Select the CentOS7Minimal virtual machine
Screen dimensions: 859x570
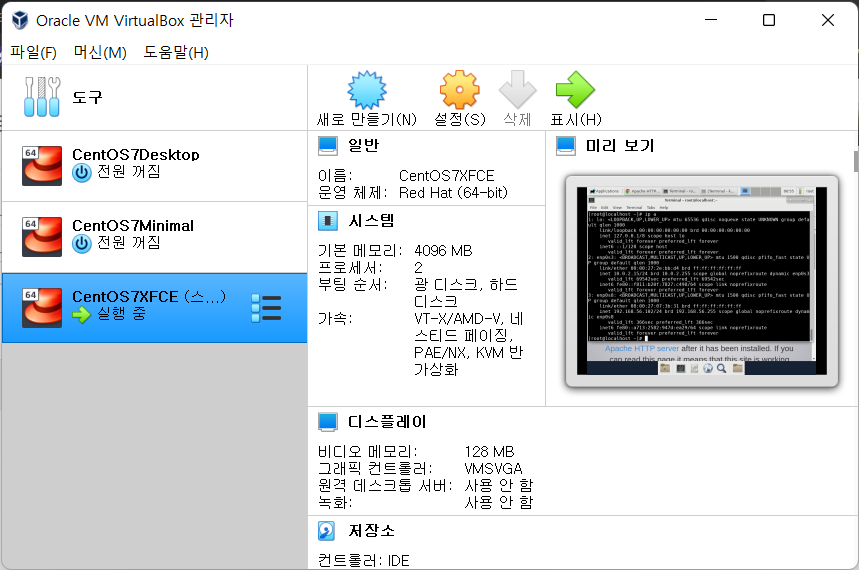coord(154,237)
